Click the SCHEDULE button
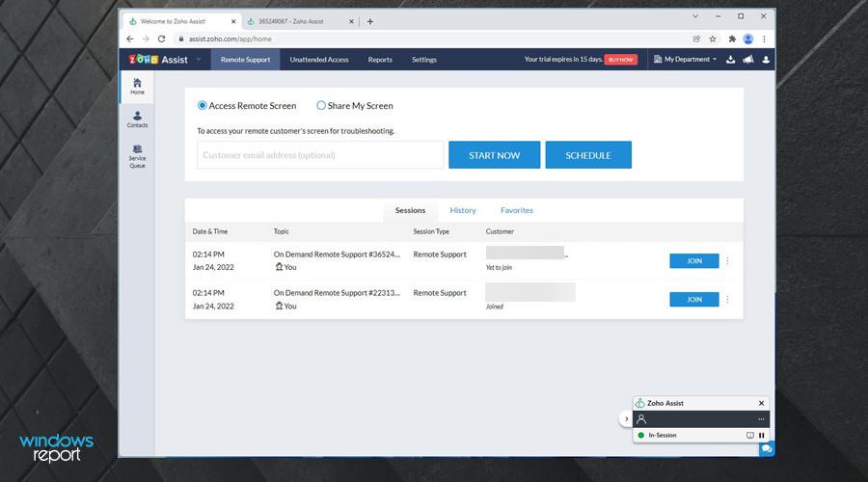868x482 pixels. [588, 155]
